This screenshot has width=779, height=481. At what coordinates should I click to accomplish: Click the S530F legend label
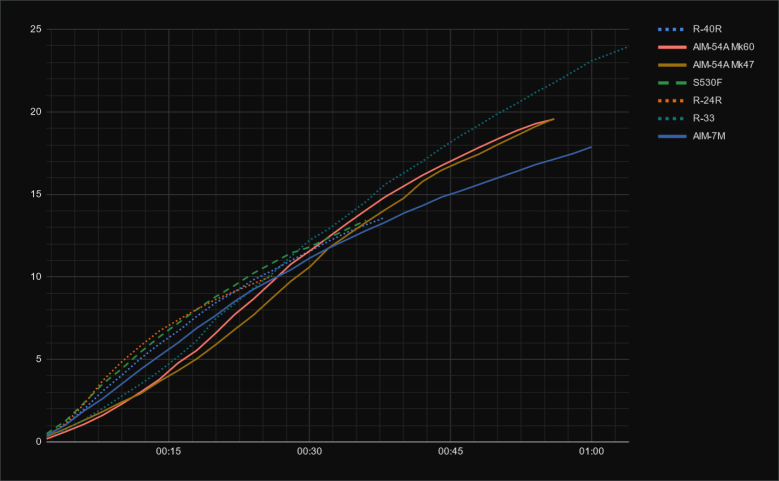click(x=708, y=81)
